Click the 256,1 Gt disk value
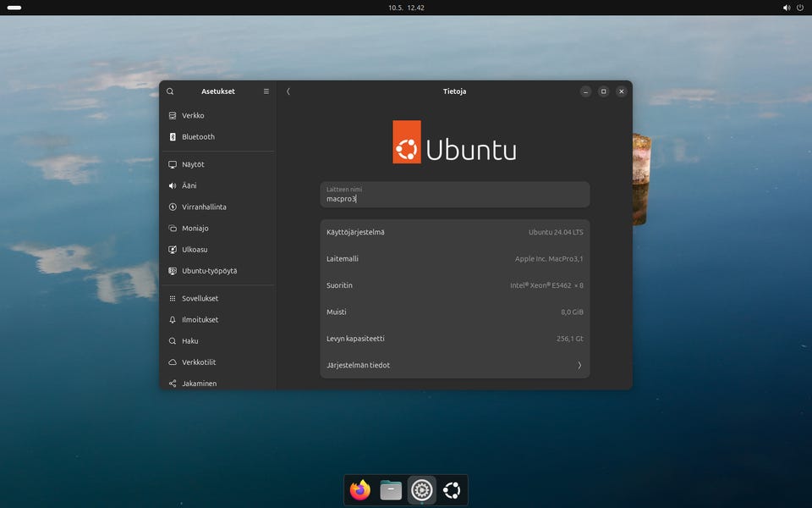Image resolution: width=812 pixels, height=508 pixels. 569,339
